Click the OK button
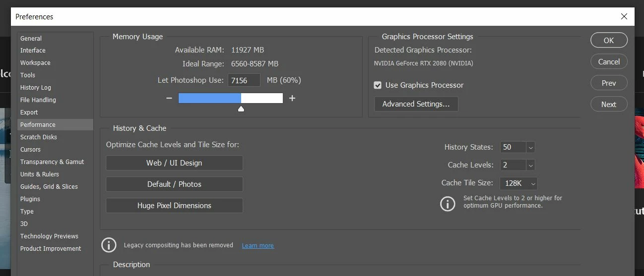This screenshot has width=644, height=276. pyautogui.click(x=609, y=41)
